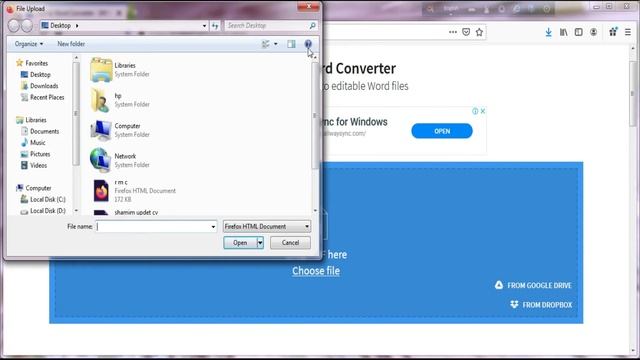Open What's New gift icon
640x360 pixels.
(x=613, y=32)
